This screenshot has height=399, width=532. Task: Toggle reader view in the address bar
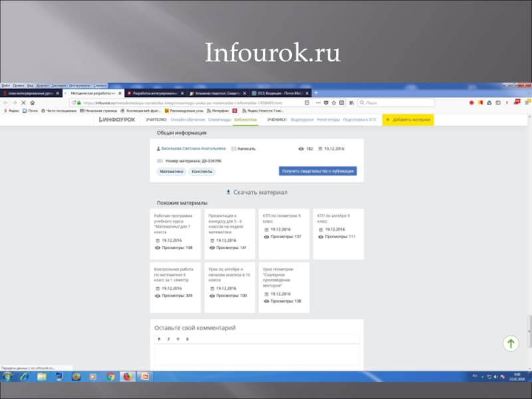(307, 102)
